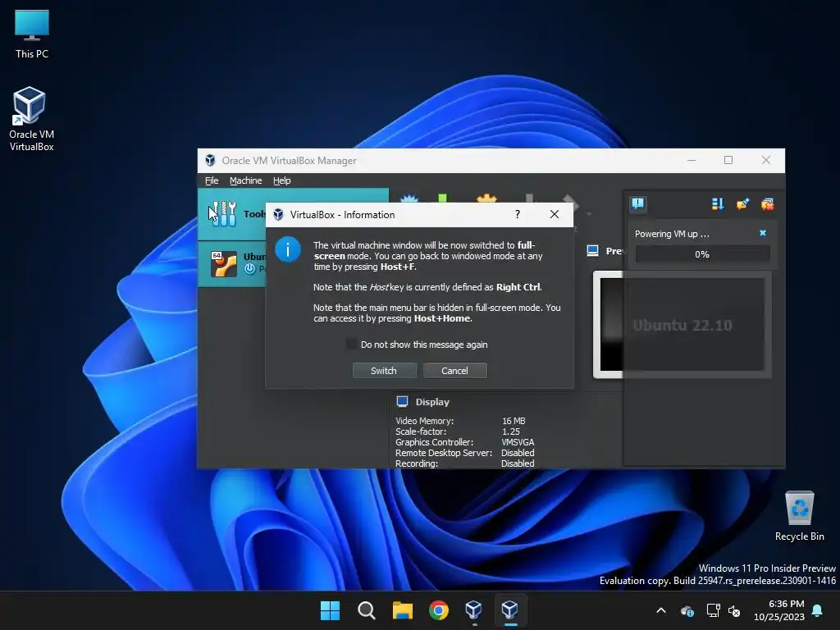The width and height of the screenshot is (840, 630).
Task: Click the active VirtualBox taskbar icon
Action: (x=510, y=610)
